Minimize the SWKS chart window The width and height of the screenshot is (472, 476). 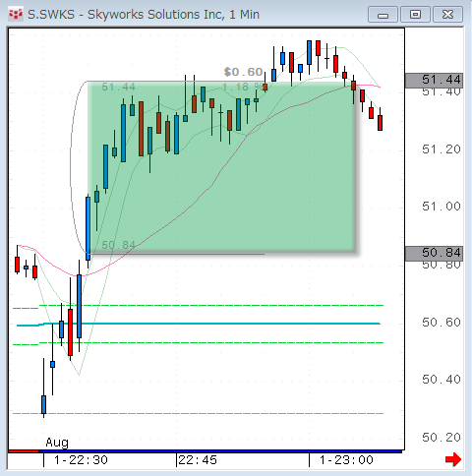tap(383, 15)
